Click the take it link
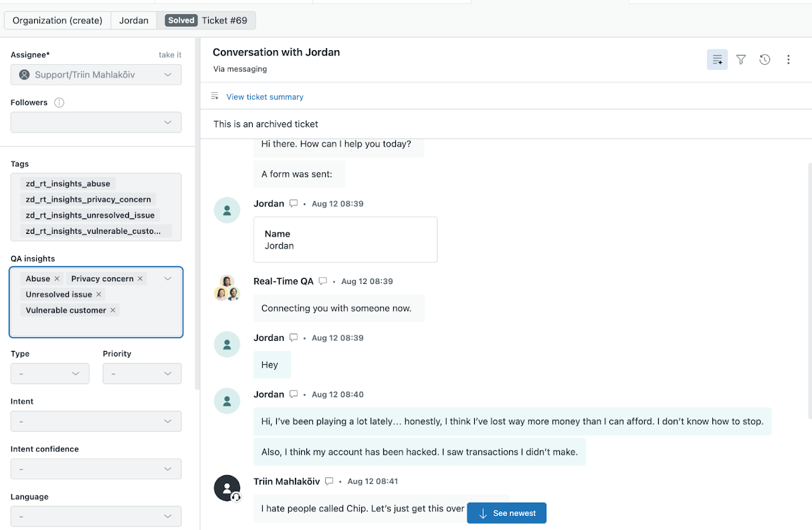 [x=170, y=55]
